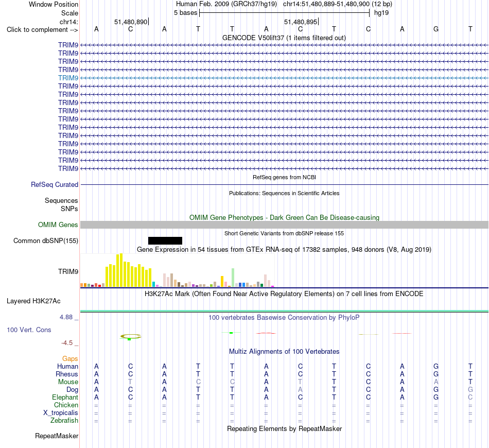Click the 'hg19' label beside the scale bar

pos(381,13)
